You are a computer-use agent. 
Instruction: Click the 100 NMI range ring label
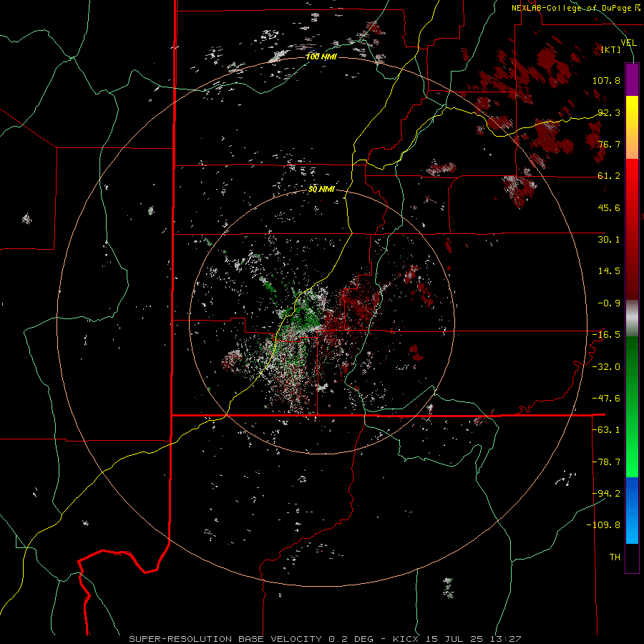point(321,57)
